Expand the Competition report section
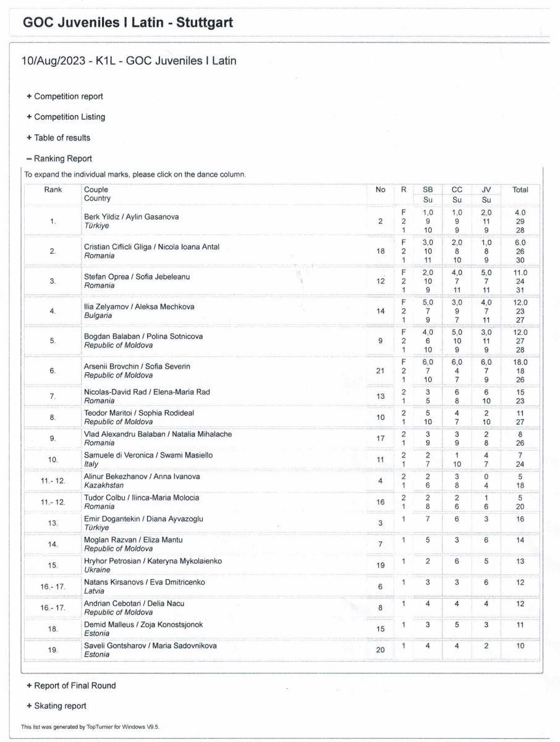The width and height of the screenshot is (560, 742). point(65,96)
